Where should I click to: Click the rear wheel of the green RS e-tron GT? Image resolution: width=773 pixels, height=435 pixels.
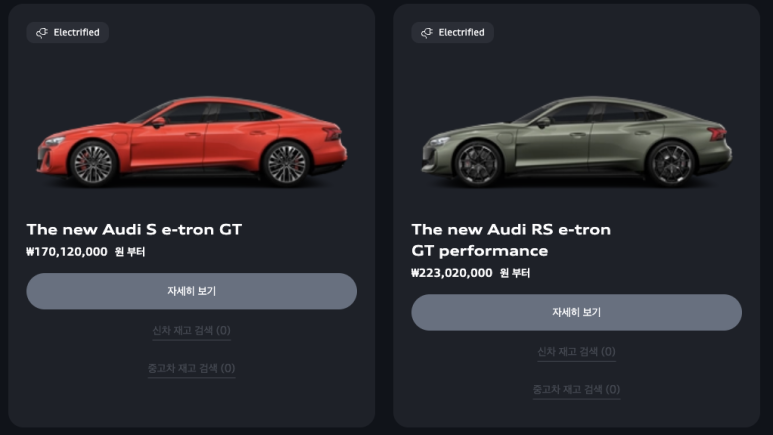tap(670, 163)
